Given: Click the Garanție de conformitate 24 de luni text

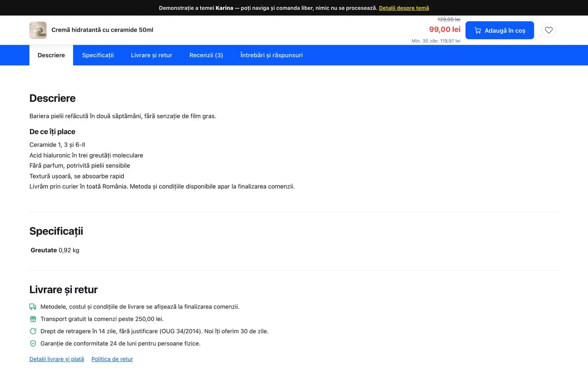Looking at the screenshot, I should click(120, 343).
